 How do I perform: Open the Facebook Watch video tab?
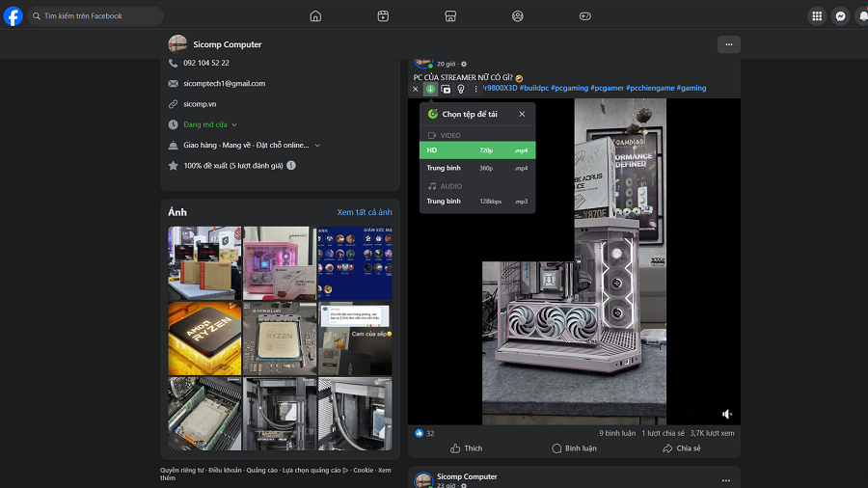(383, 16)
